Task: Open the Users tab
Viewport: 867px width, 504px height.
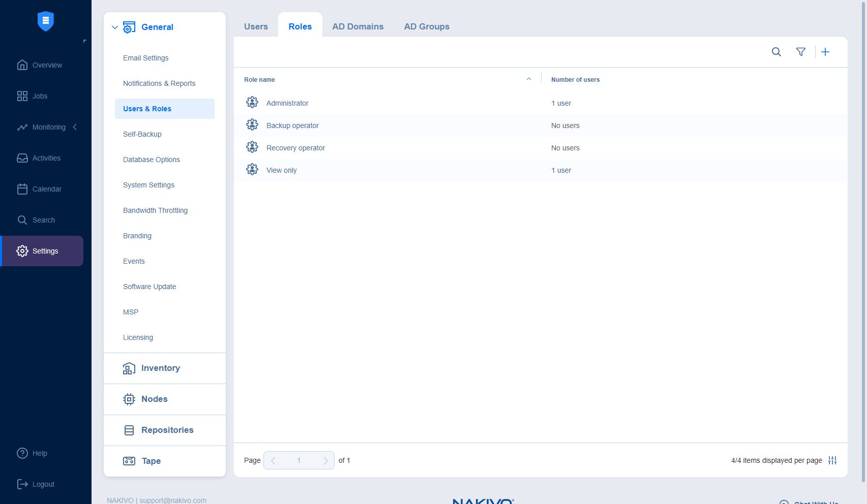Action: pyautogui.click(x=256, y=26)
